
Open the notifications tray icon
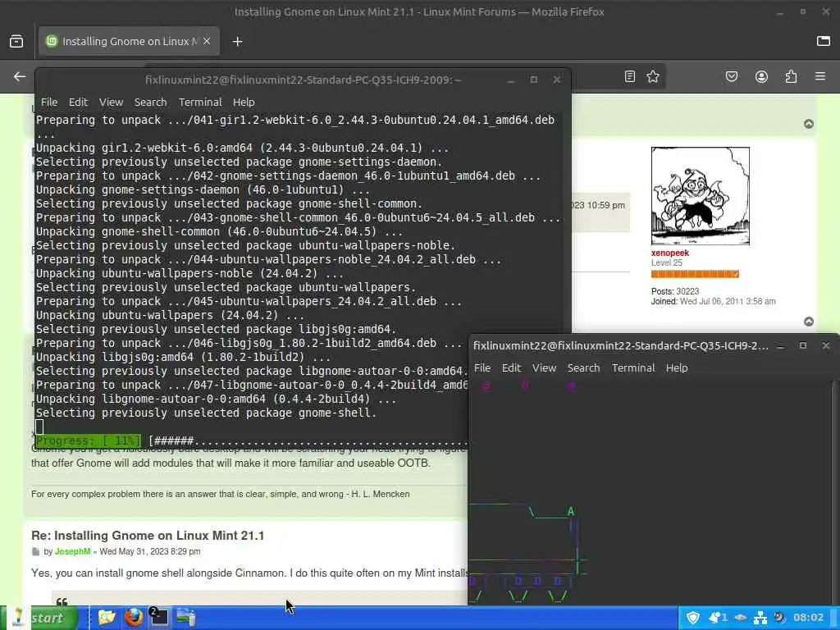(x=717, y=618)
